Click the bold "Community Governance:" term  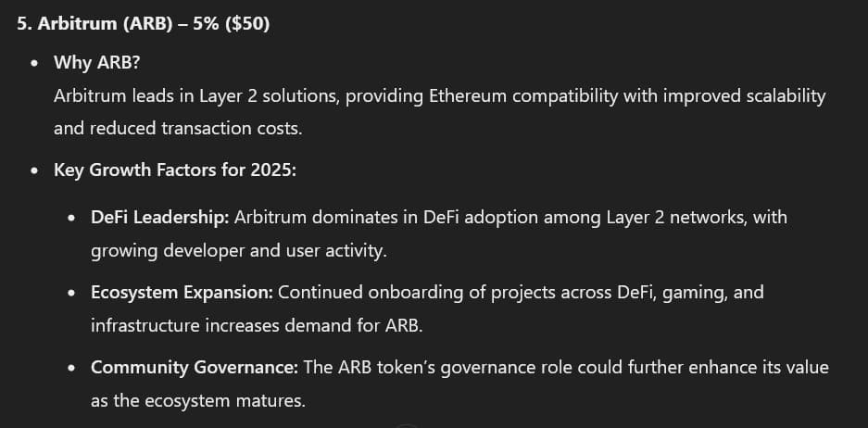[195, 368]
